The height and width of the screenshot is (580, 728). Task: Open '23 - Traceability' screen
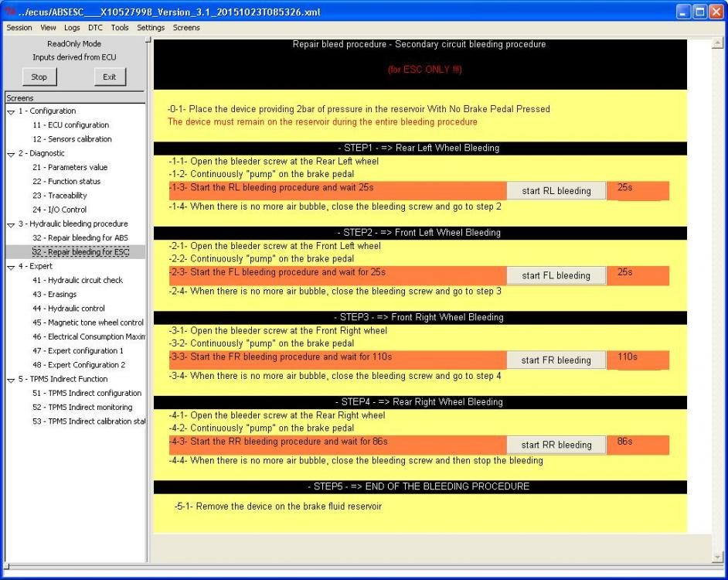pyautogui.click(x=60, y=196)
